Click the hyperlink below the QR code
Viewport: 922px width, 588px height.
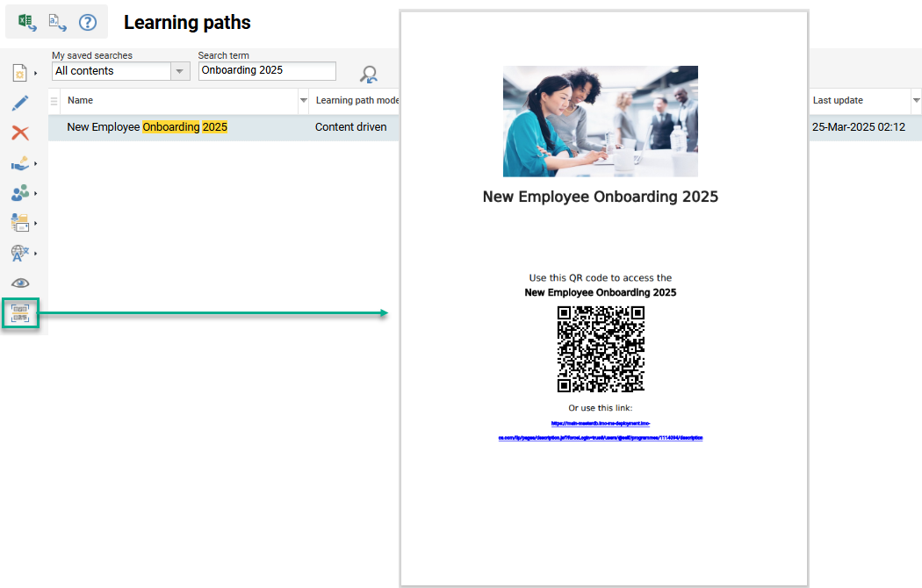601,432
